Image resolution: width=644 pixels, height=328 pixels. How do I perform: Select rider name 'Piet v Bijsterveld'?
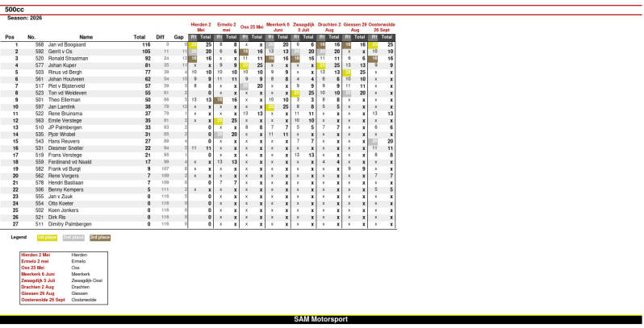pyautogui.click(x=66, y=86)
